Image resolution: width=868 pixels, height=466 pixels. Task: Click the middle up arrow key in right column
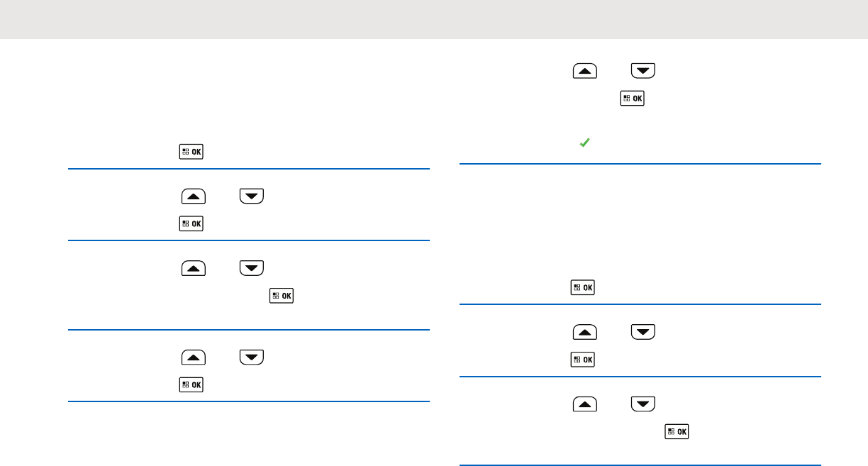[585, 332]
